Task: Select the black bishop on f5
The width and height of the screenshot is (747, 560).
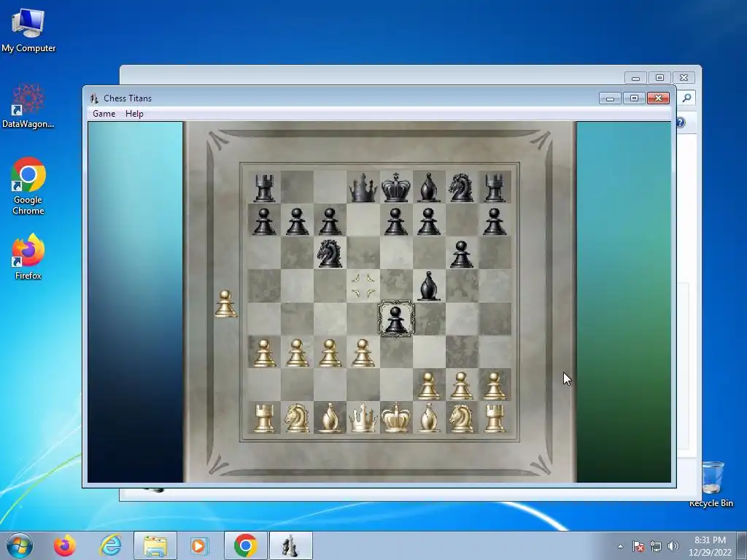Action: click(429, 286)
